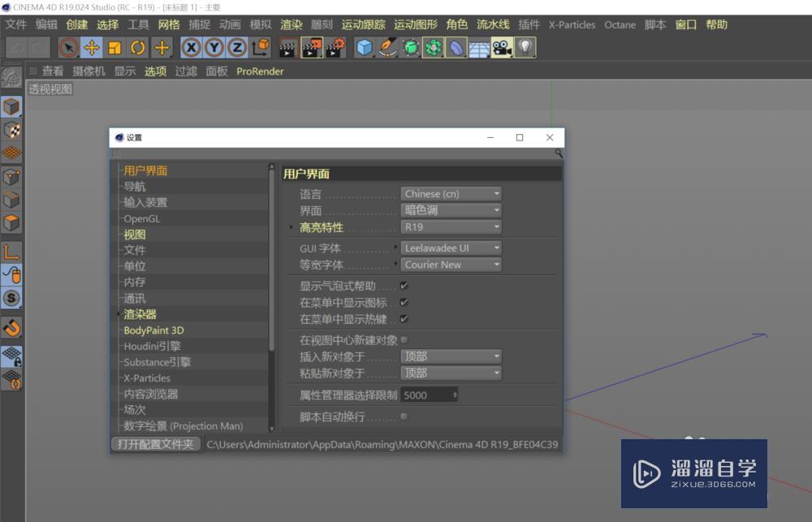Click the green subdivision generator icon
Image resolution: width=812 pixels, height=522 pixels.
(411, 48)
